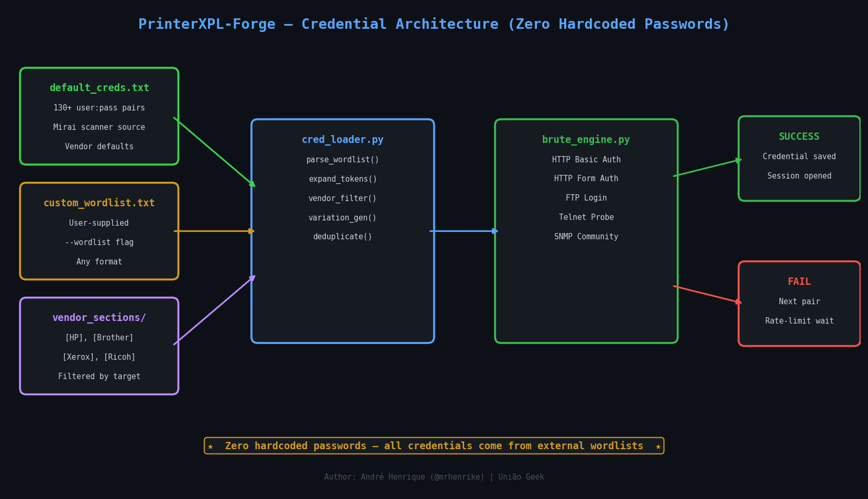Select the 'Mirai scanner source' text
868x499 pixels.
coord(99,127)
